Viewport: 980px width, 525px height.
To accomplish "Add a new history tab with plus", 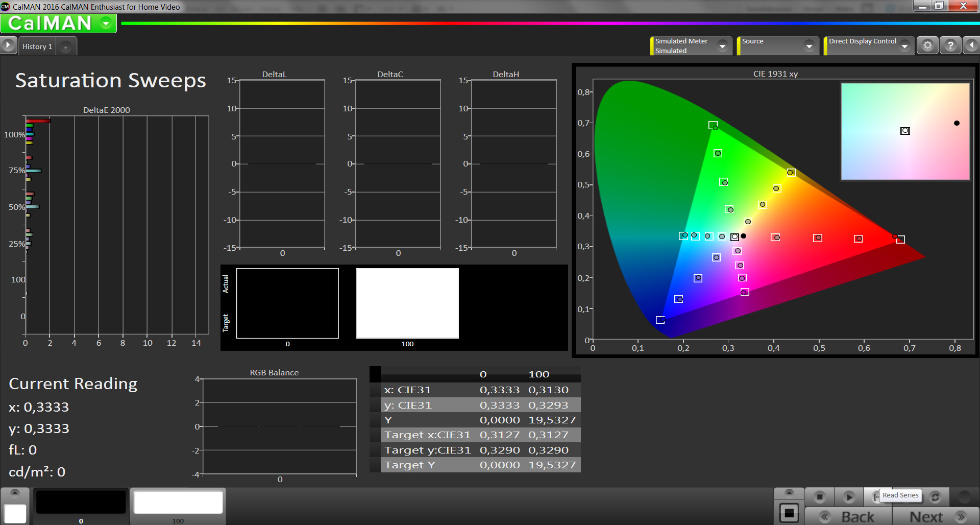I will (66, 47).
